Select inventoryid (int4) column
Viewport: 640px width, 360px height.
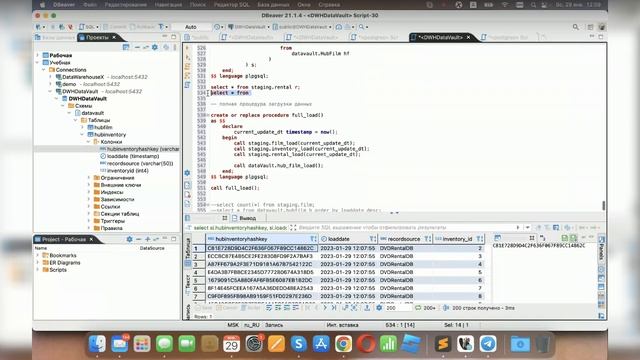[x=124, y=171]
